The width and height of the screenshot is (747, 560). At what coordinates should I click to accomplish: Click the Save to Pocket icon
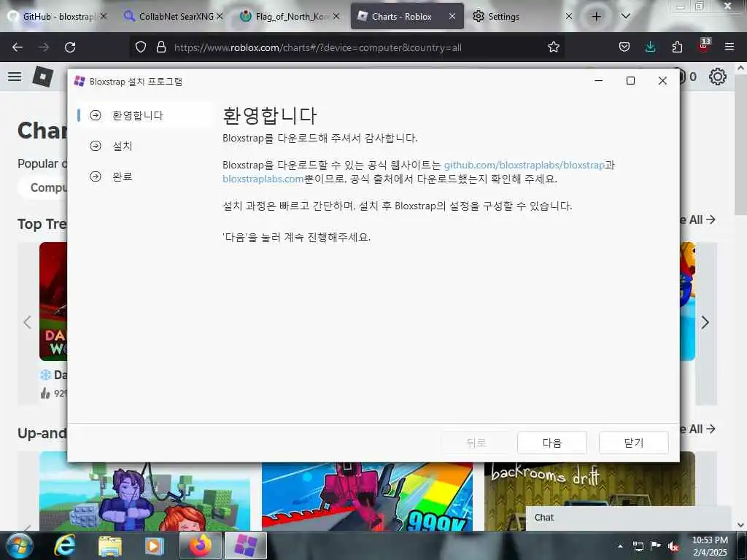click(624, 47)
